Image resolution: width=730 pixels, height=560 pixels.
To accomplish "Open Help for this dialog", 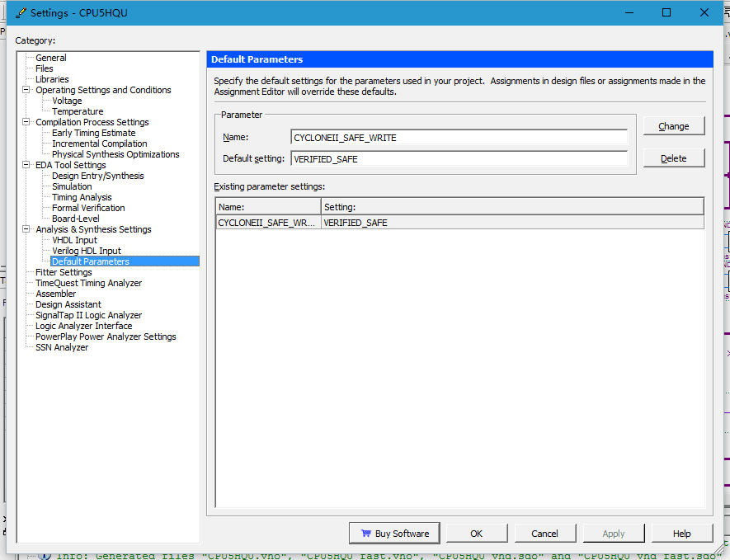I will click(681, 534).
